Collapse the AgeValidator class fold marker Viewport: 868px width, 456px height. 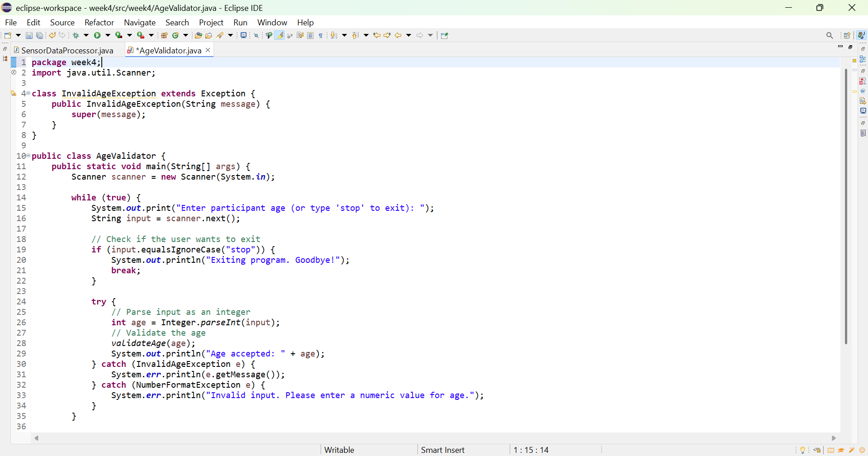click(28, 156)
